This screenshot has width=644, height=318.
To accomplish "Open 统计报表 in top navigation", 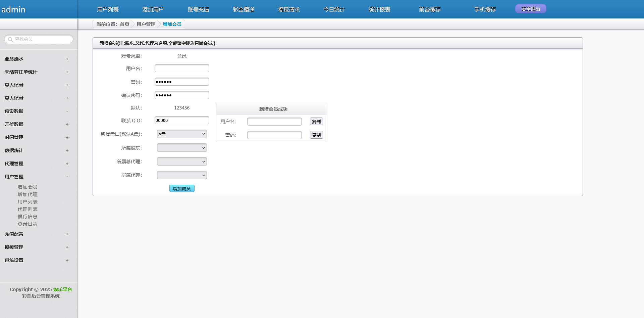I will 379,10.
